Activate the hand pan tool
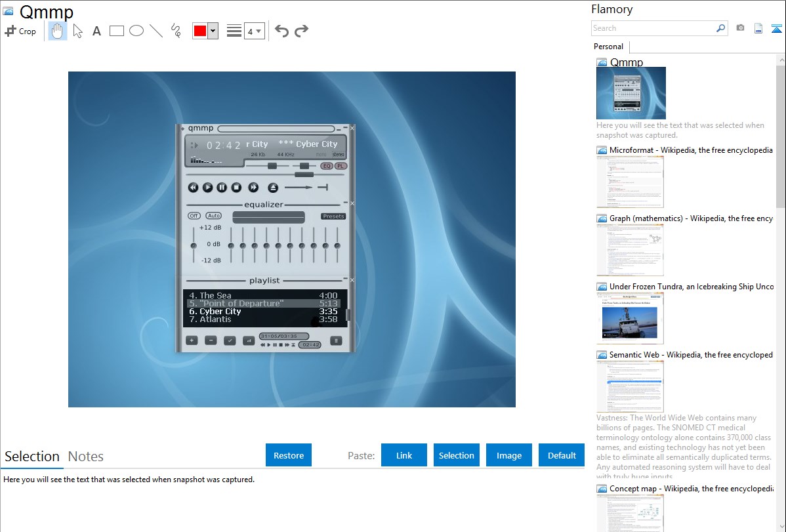 pyautogui.click(x=58, y=31)
